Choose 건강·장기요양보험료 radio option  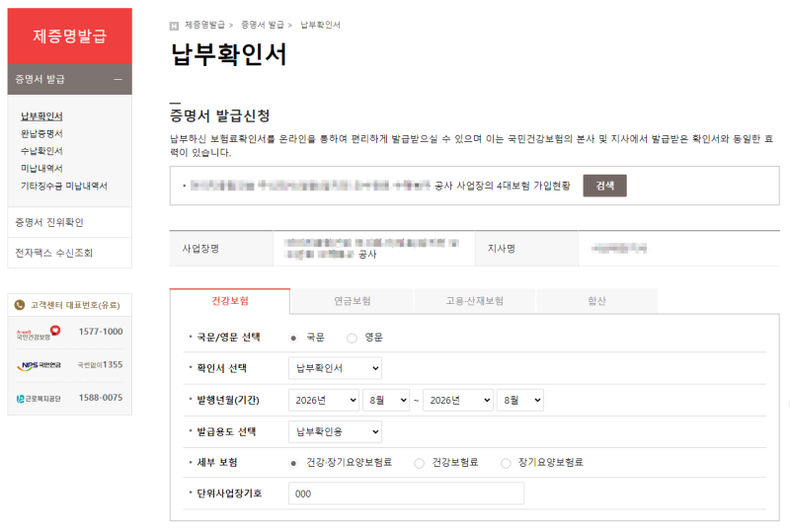293,463
